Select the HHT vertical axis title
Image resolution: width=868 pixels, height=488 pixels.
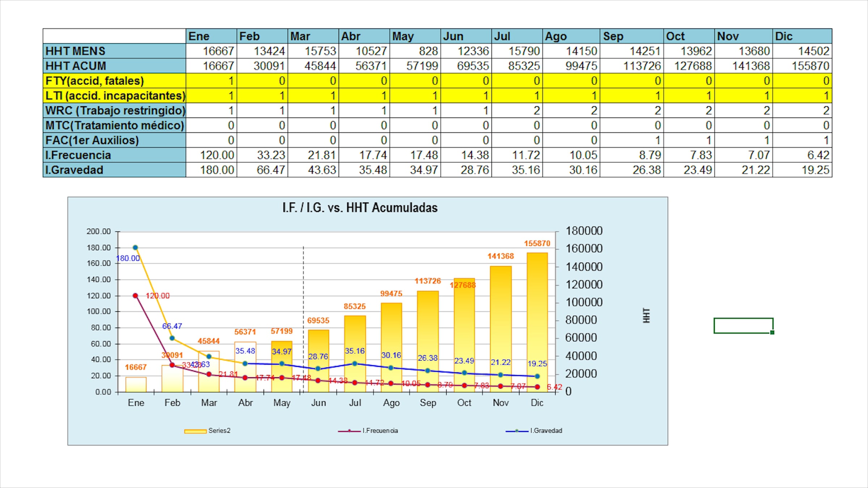(646, 315)
